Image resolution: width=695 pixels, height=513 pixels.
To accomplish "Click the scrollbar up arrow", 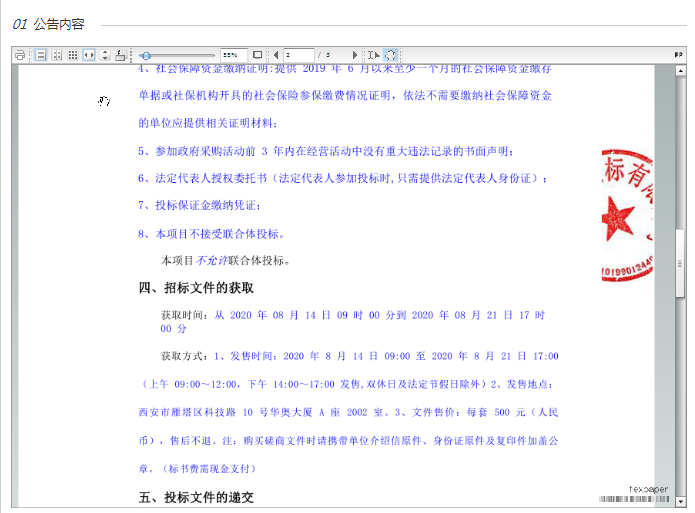I will pyautogui.click(x=680, y=70).
